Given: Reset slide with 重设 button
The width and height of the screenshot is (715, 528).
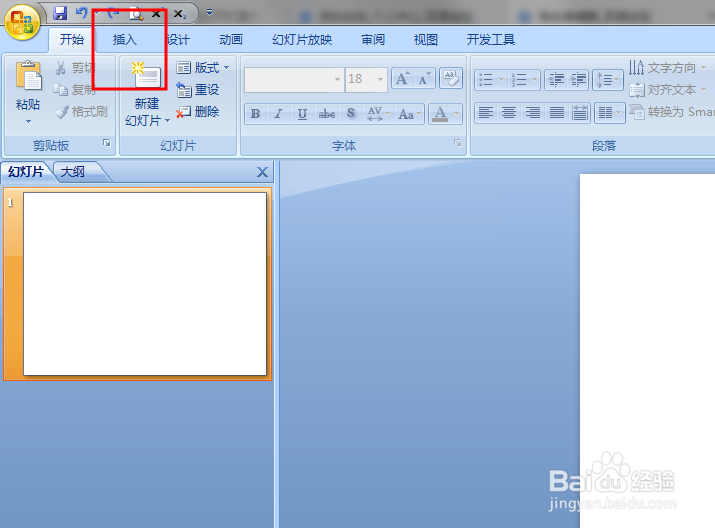Looking at the screenshot, I should [198, 90].
